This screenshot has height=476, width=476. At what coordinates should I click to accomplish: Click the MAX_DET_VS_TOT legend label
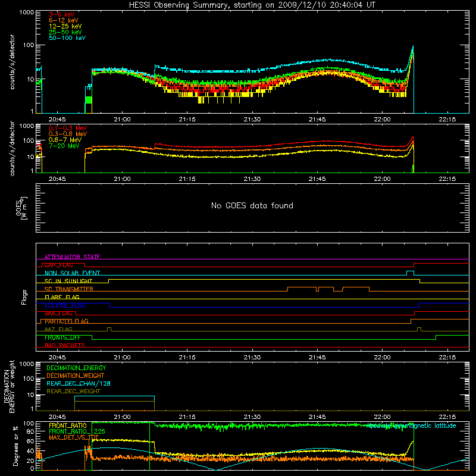(73, 437)
